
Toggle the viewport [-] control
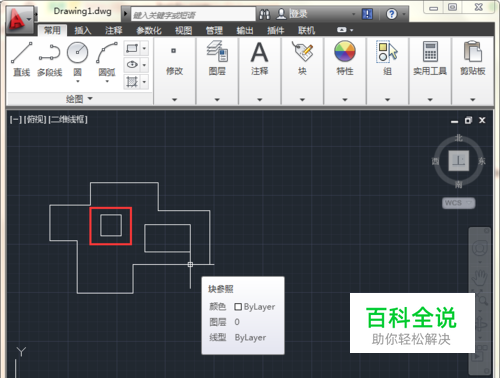(16, 119)
